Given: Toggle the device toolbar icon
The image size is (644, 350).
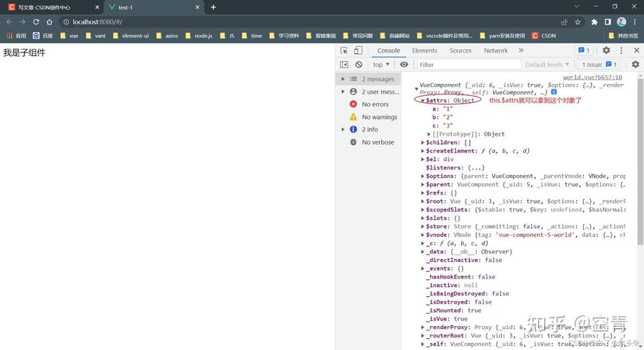Looking at the screenshot, I should (358, 50).
